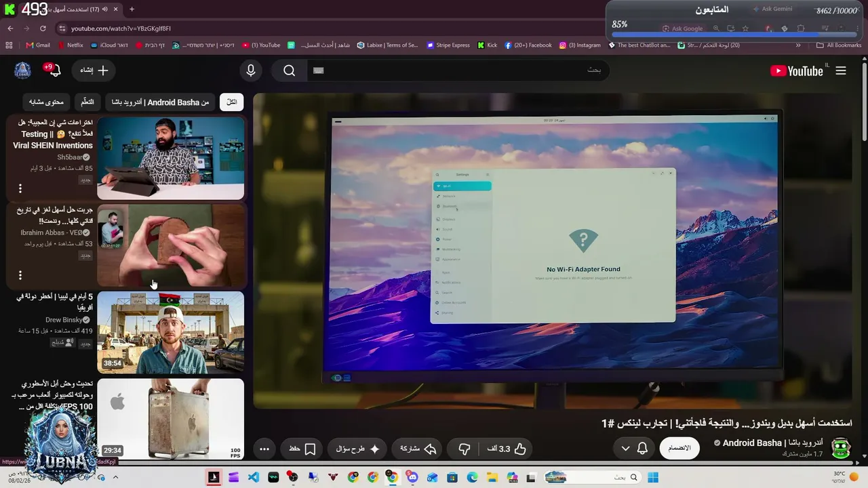The height and width of the screenshot is (488, 868).
Task: Mute the tab using the speaker icon
Action: [x=104, y=9]
